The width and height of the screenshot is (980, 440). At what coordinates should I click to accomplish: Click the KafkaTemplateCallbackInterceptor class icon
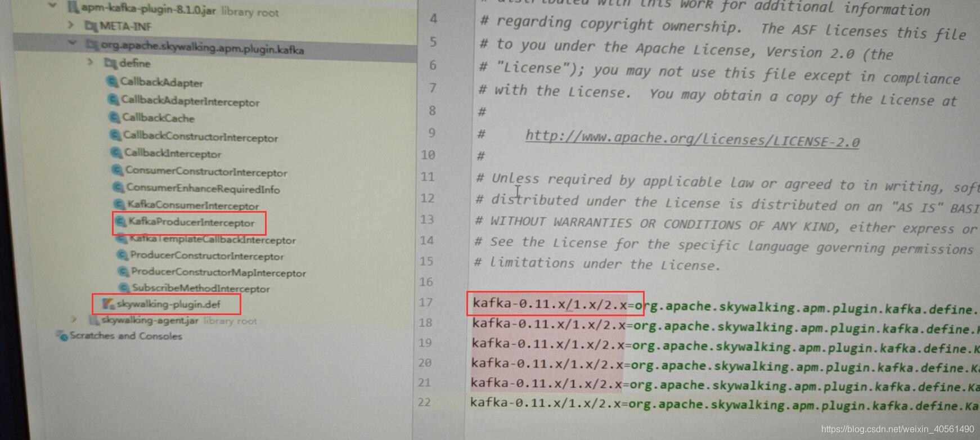coord(122,239)
